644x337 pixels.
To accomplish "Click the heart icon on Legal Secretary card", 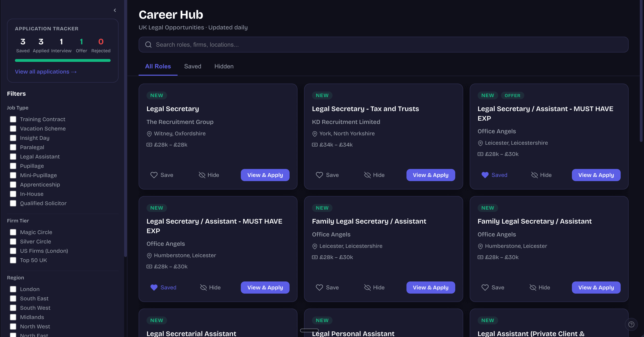I will coord(154,175).
